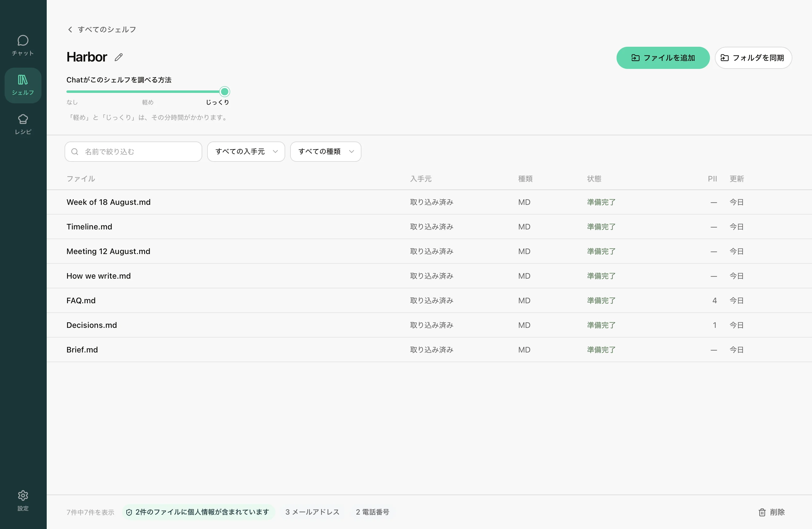Click 取り込み済み on the Decisions.md row
Screen dimensions: 812x529
(x=432, y=325)
